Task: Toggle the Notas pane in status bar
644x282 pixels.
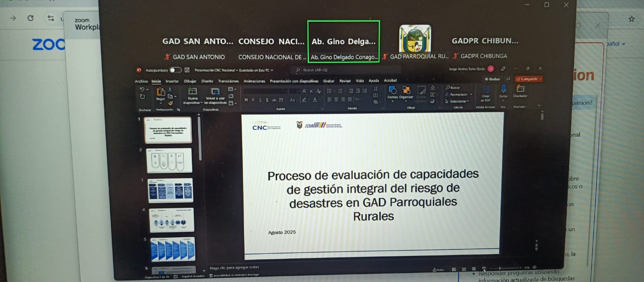Action: coord(438,269)
